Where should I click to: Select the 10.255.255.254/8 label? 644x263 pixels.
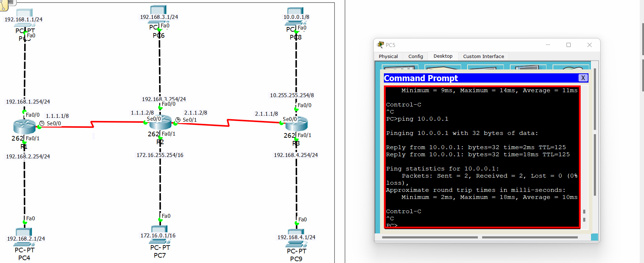coord(292,95)
